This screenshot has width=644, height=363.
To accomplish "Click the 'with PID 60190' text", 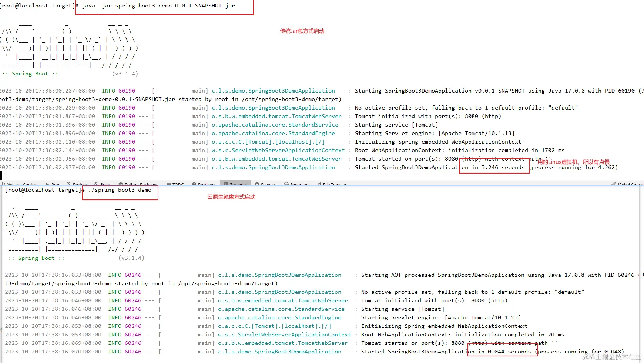I will coord(611,91).
